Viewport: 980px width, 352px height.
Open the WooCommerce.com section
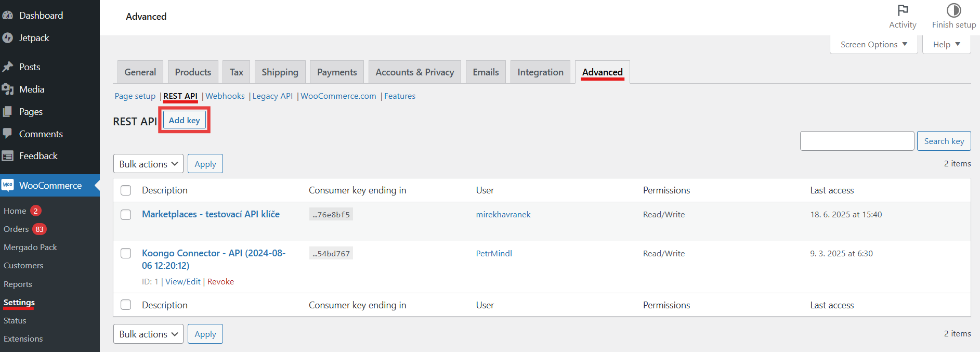pos(338,96)
